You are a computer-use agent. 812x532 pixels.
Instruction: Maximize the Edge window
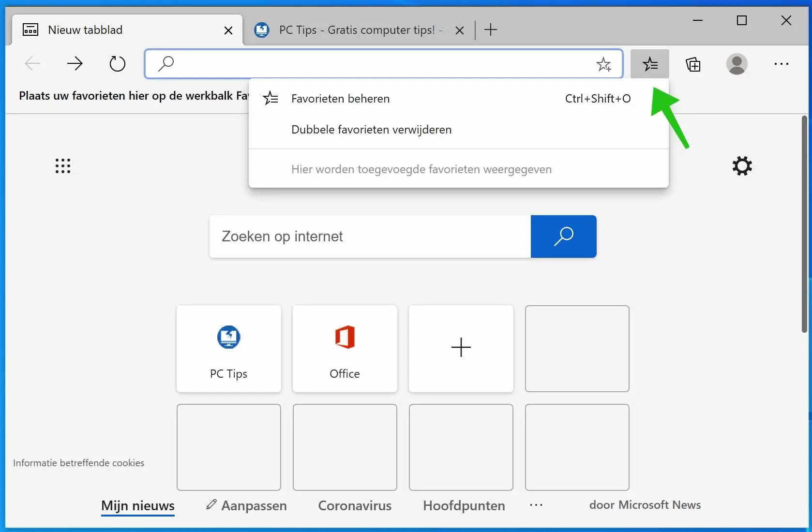741,20
